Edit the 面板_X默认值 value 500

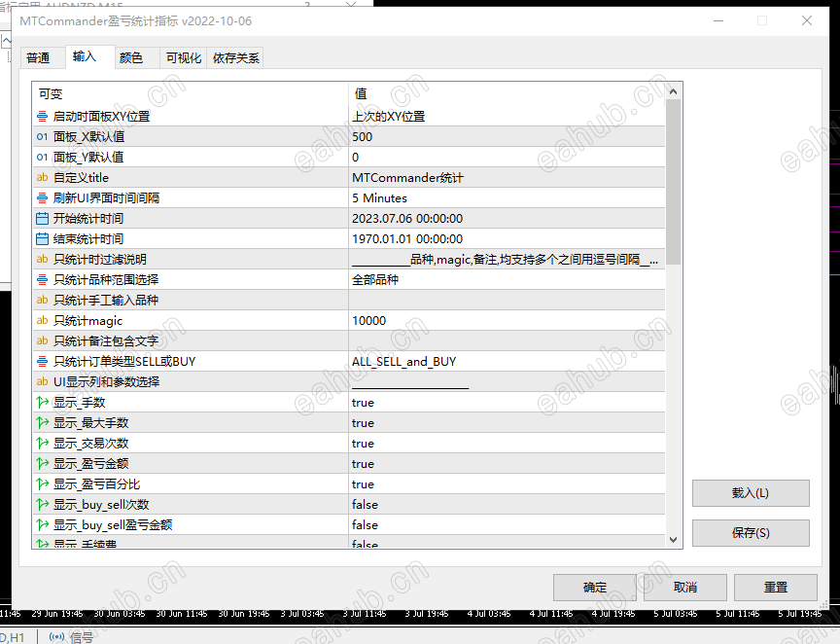click(x=507, y=137)
